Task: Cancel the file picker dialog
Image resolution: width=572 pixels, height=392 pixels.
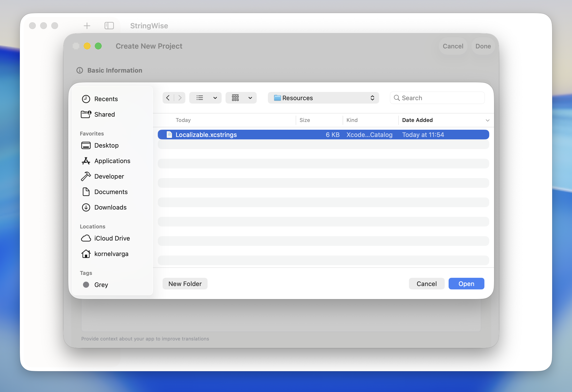Action: pyautogui.click(x=426, y=284)
